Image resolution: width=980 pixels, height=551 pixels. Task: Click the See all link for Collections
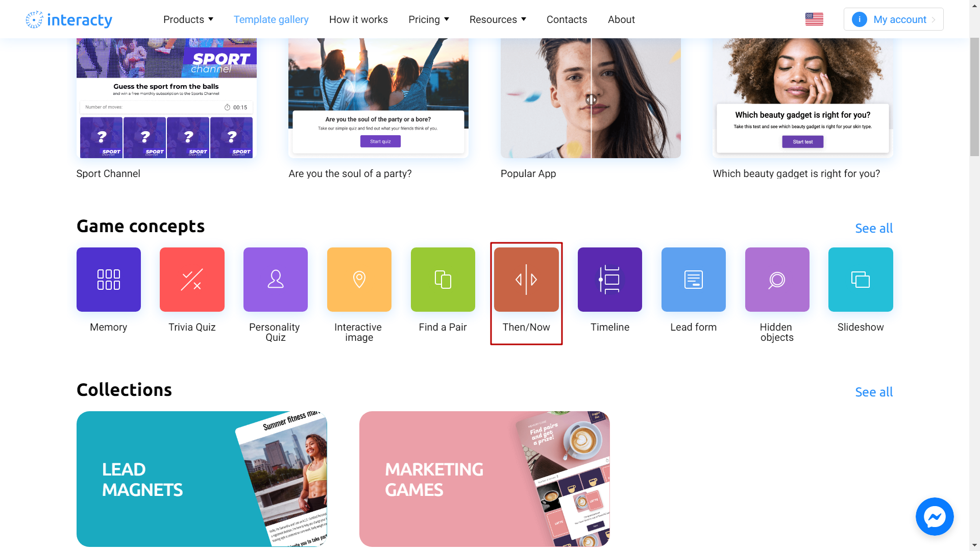coord(874,391)
